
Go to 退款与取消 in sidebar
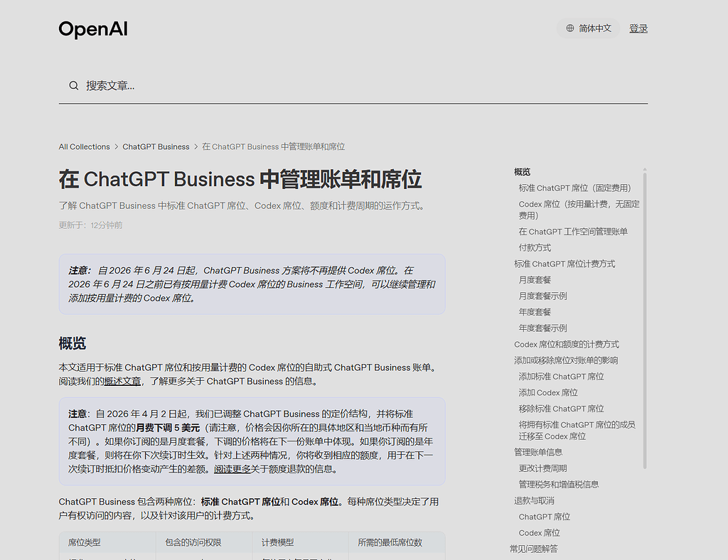(x=534, y=500)
